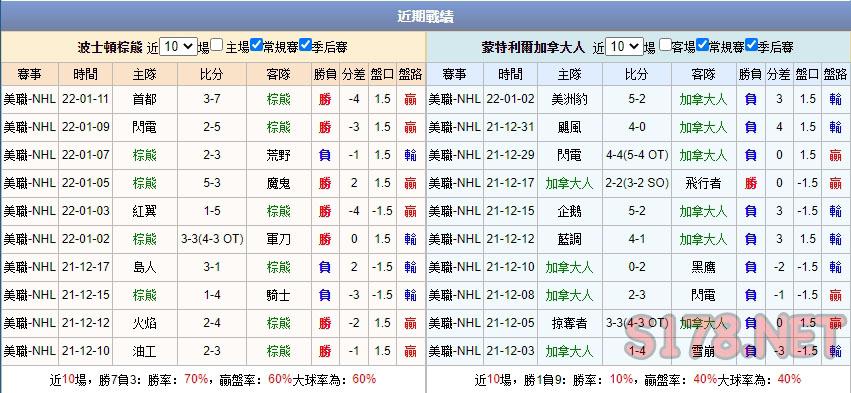Click 紅翼 home team in 22-01-03 row

(144, 211)
